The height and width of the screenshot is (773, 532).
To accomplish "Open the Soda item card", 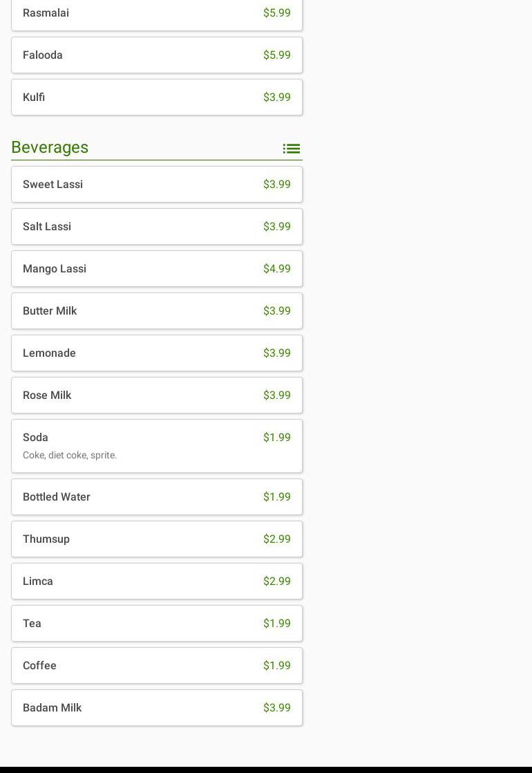I will click(157, 446).
